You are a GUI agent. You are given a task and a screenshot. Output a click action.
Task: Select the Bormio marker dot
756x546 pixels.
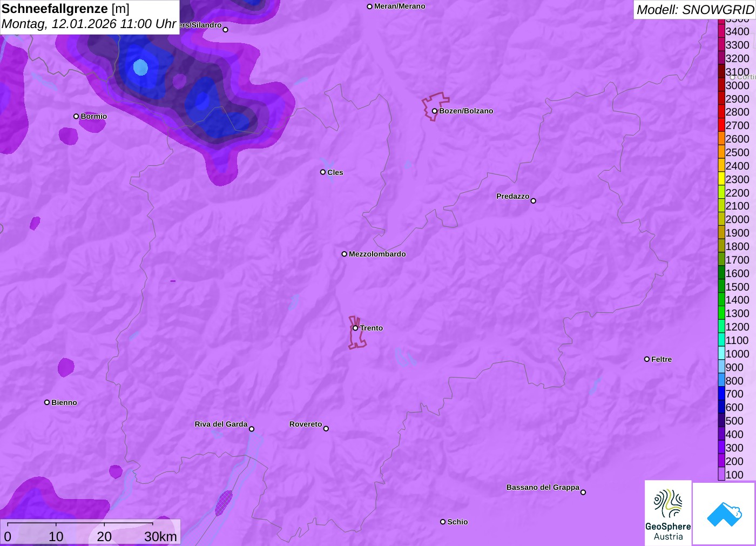[x=76, y=117]
